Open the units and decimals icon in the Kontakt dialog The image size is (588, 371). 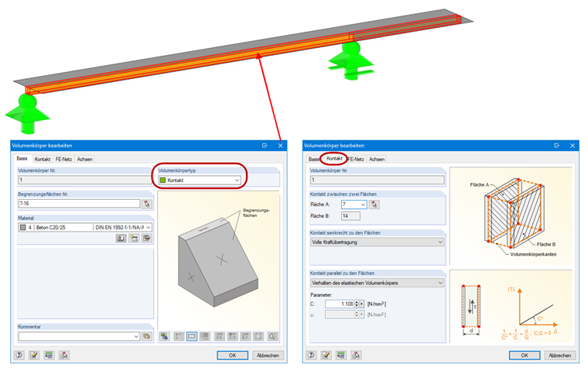click(x=341, y=355)
